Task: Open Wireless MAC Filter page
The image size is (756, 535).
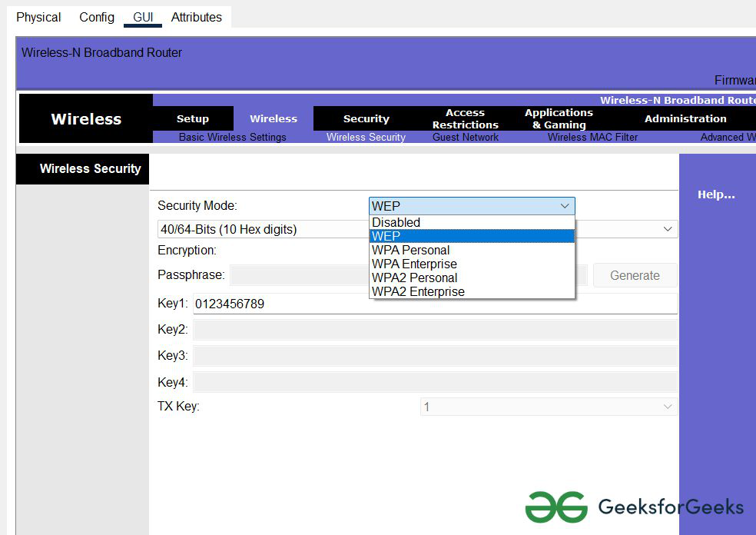Action: coord(592,138)
